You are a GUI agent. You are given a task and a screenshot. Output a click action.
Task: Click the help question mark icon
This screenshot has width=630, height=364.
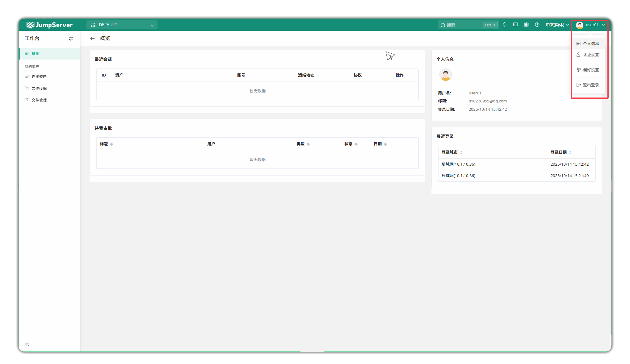click(537, 25)
